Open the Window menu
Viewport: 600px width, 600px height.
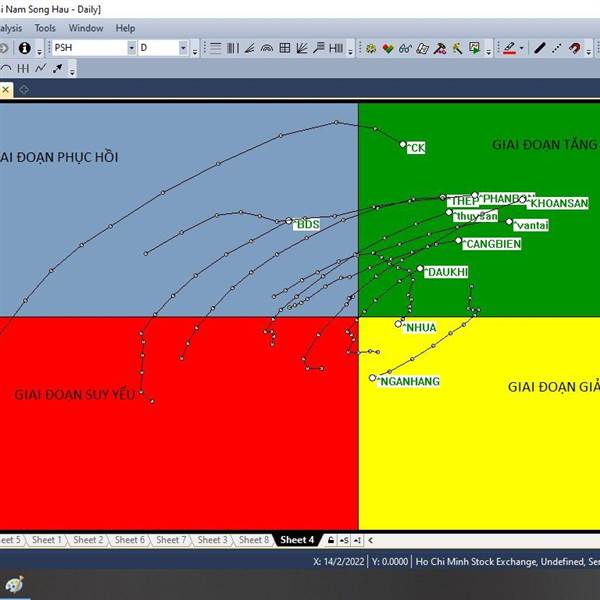tap(86, 28)
